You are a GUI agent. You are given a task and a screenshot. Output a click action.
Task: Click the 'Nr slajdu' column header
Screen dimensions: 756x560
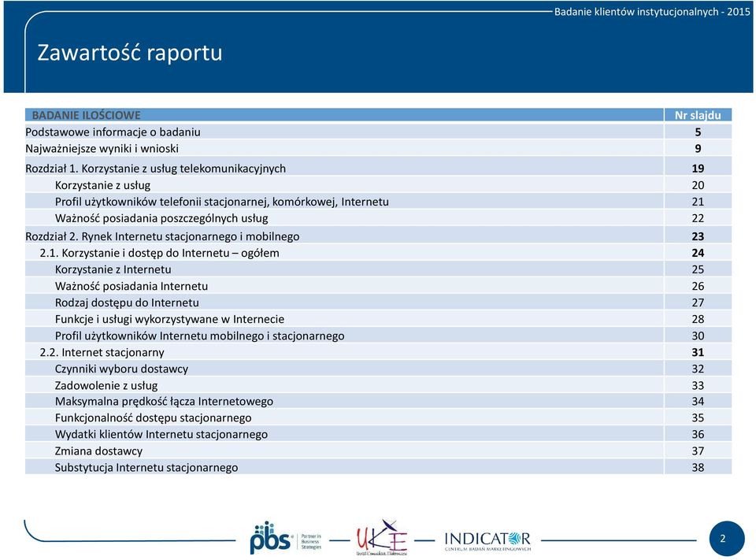click(698, 115)
